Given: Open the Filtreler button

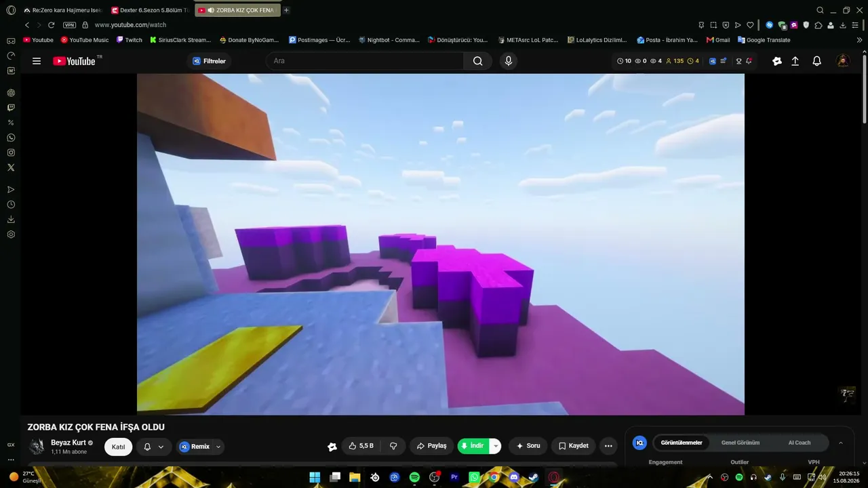Looking at the screenshot, I should [x=209, y=61].
